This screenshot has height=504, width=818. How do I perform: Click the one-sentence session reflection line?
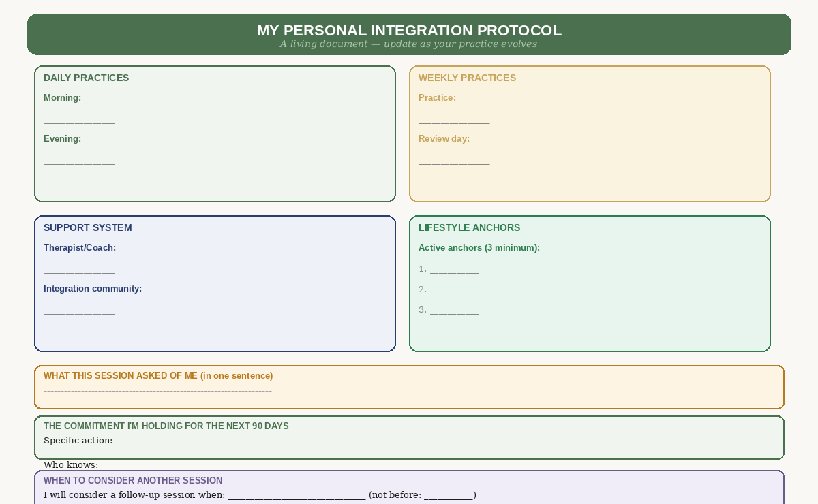pos(158,390)
